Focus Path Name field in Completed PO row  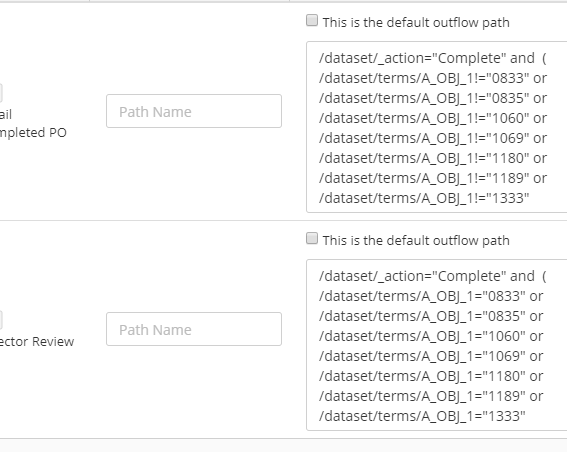pos(194,111)
